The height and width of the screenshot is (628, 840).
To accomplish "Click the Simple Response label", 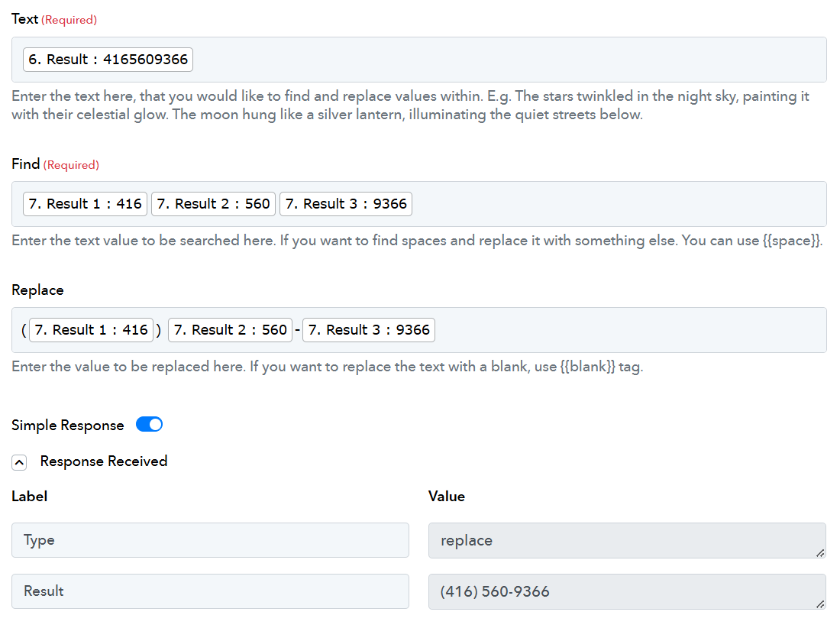I will [x=67, y=426].
